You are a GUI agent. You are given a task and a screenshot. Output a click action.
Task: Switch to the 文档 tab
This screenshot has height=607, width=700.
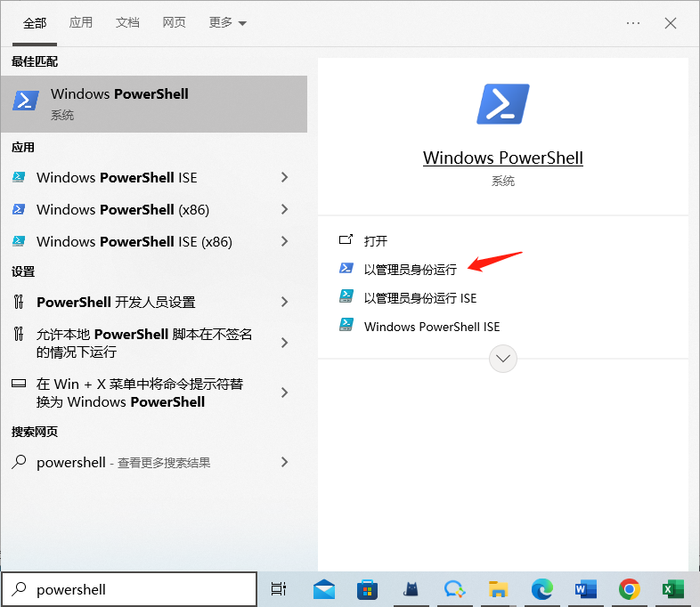pos(127,22)
